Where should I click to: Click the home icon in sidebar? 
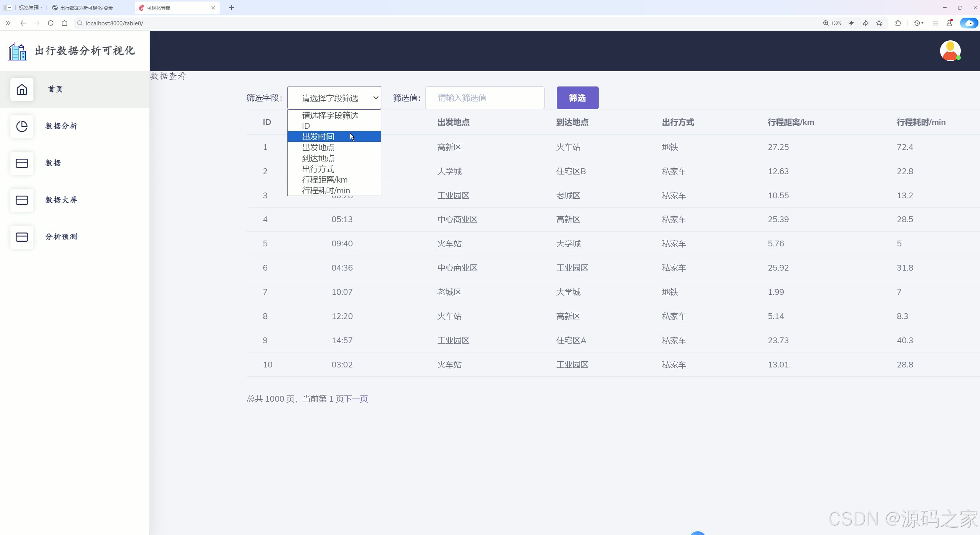(x=22, y=90)
